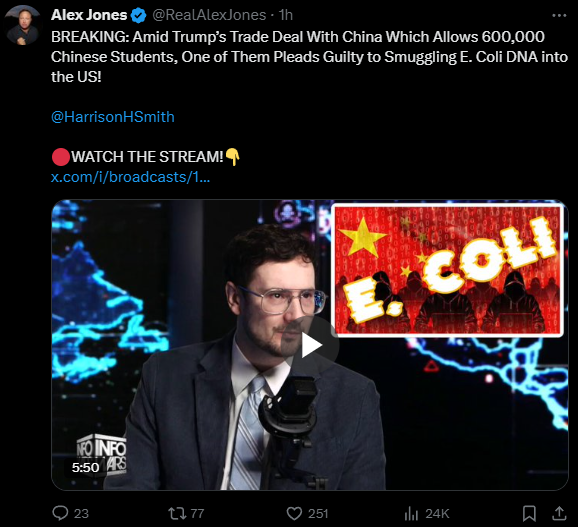Click the 77 reposts count
Image resolution: width=578 pixels, height=527 pixels.
point(197,513)
